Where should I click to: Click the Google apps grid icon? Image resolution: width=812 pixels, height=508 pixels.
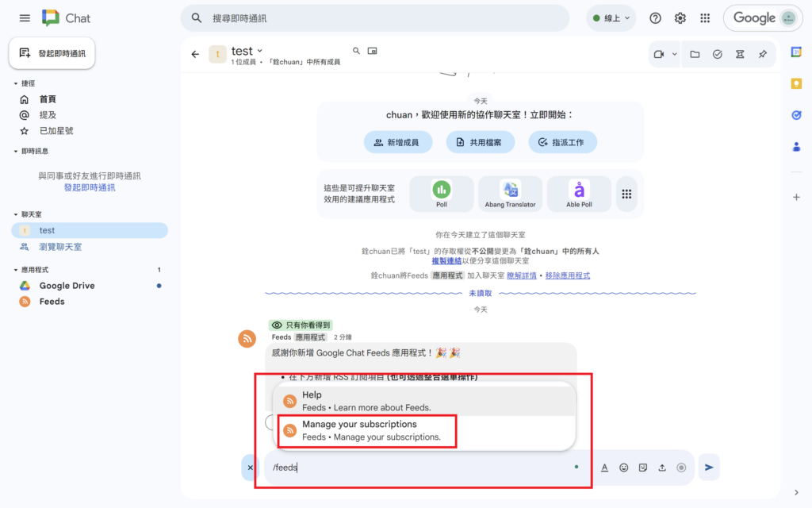(x=705, y=18)
